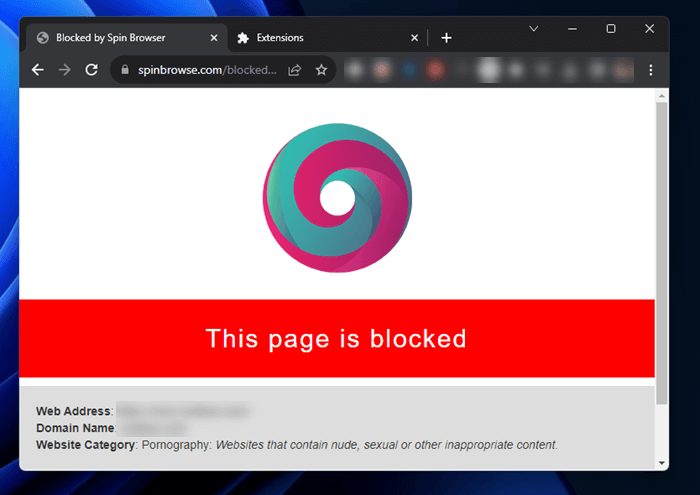Expand the tab search chevron
The width and height of the screenshot is (700, 495).
point(534,29)
